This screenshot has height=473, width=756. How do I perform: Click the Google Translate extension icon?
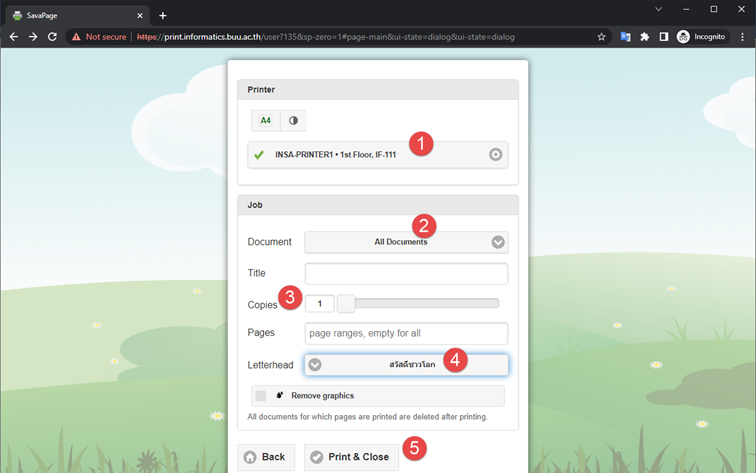[x=626, y=37]
